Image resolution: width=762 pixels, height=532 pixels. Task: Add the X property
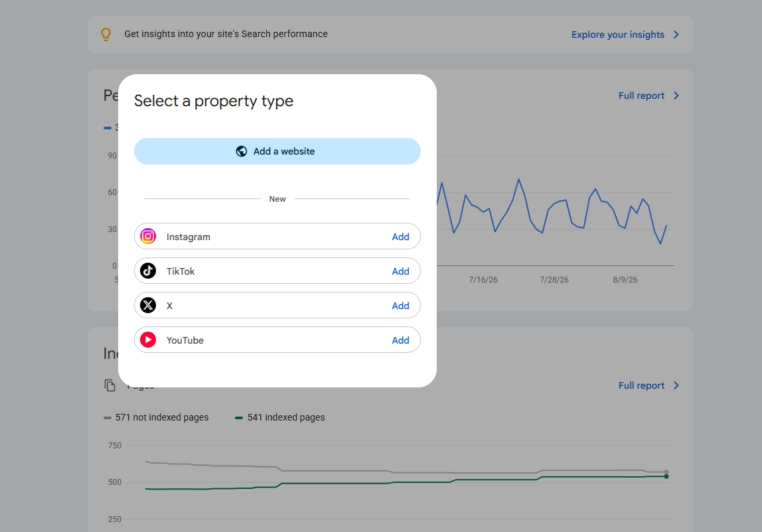point(400,306)
